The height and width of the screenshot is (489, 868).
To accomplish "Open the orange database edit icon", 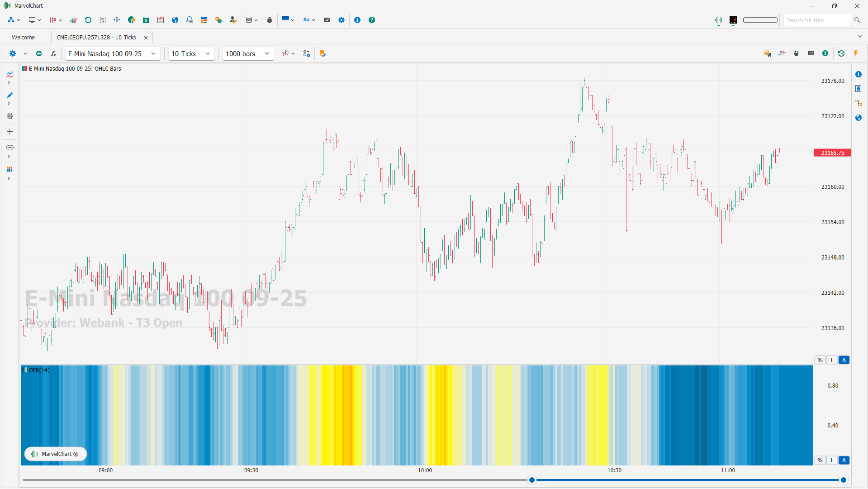I will click(323, 53).
